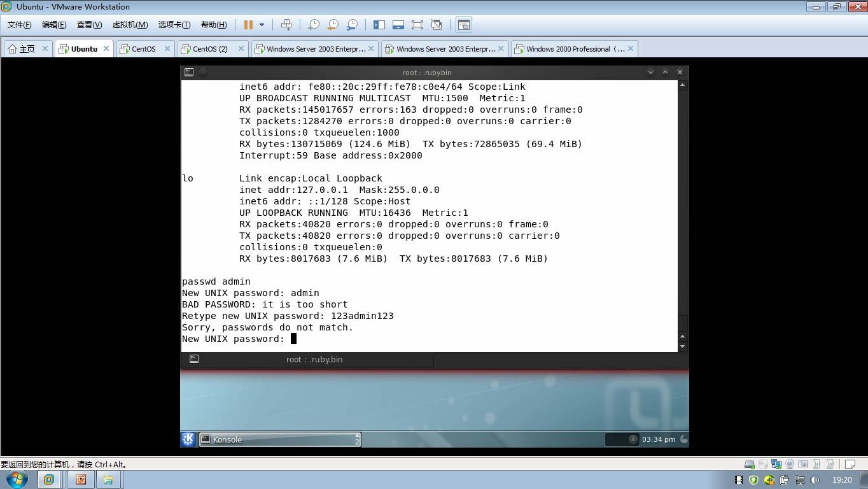Click the network computer tray icon
This screenshot has height=489, width=868.
click(800, 480)
